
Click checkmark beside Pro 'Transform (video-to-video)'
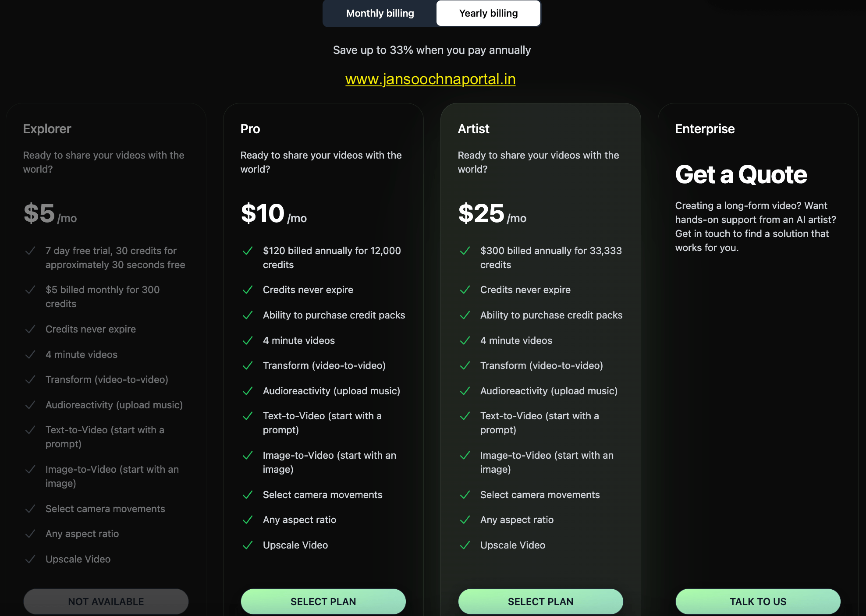248,365
